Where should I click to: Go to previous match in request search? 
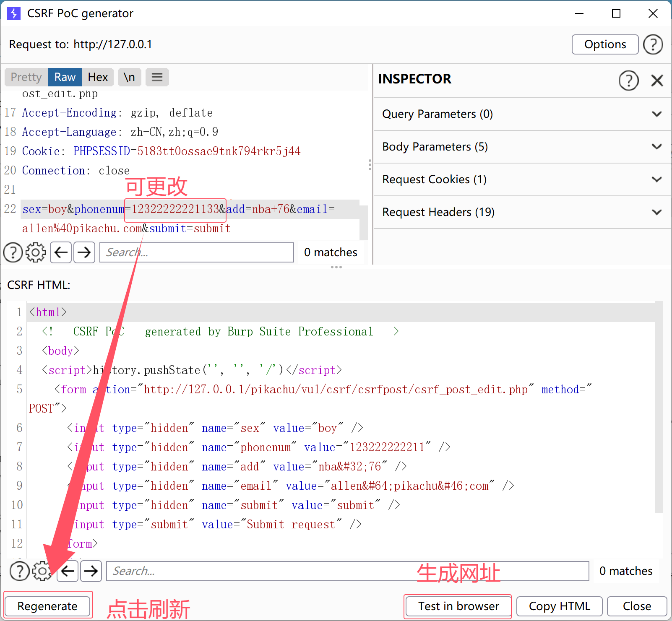pos(61,252)
